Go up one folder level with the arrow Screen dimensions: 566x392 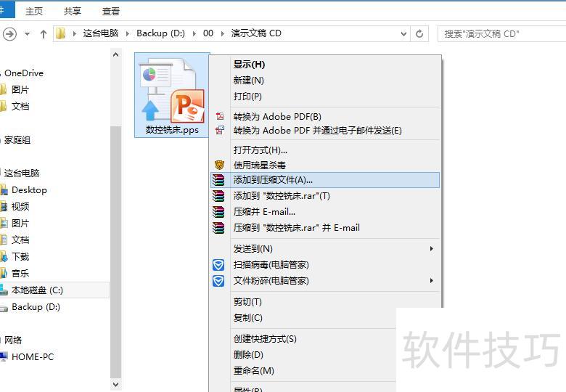(44, 34)
